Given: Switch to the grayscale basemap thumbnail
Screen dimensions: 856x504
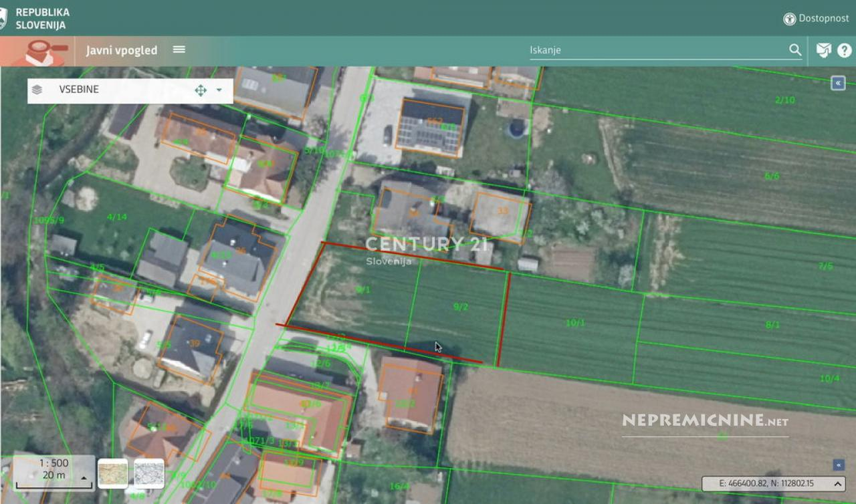Looking at the screenshot, I should click(148, 473).
